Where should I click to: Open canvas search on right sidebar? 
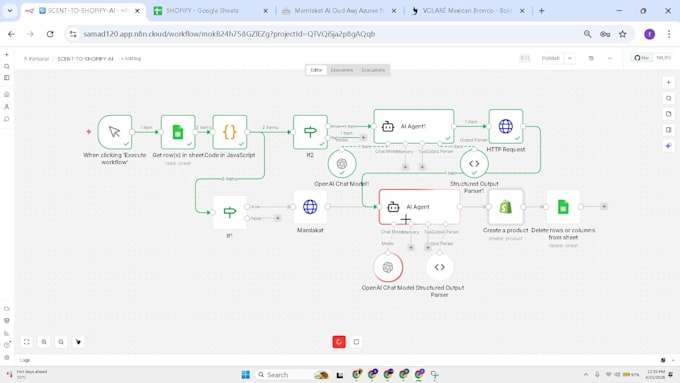coord(668,98)
